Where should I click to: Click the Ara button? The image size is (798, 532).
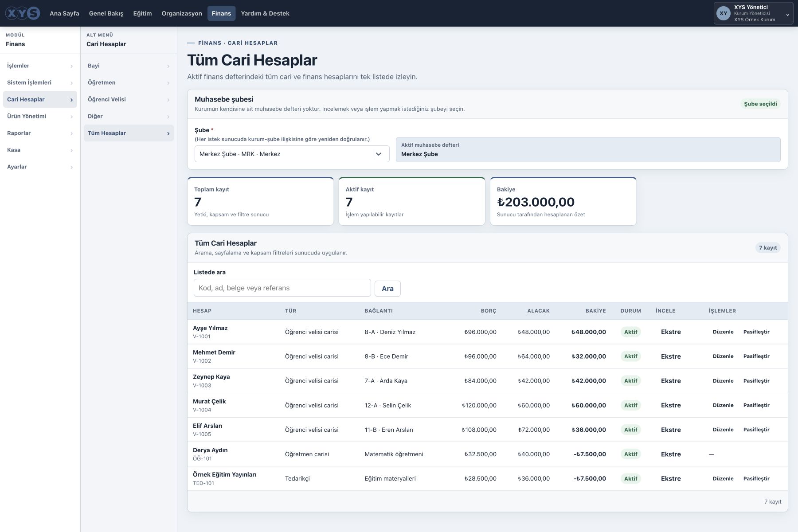tap(387, 289)
